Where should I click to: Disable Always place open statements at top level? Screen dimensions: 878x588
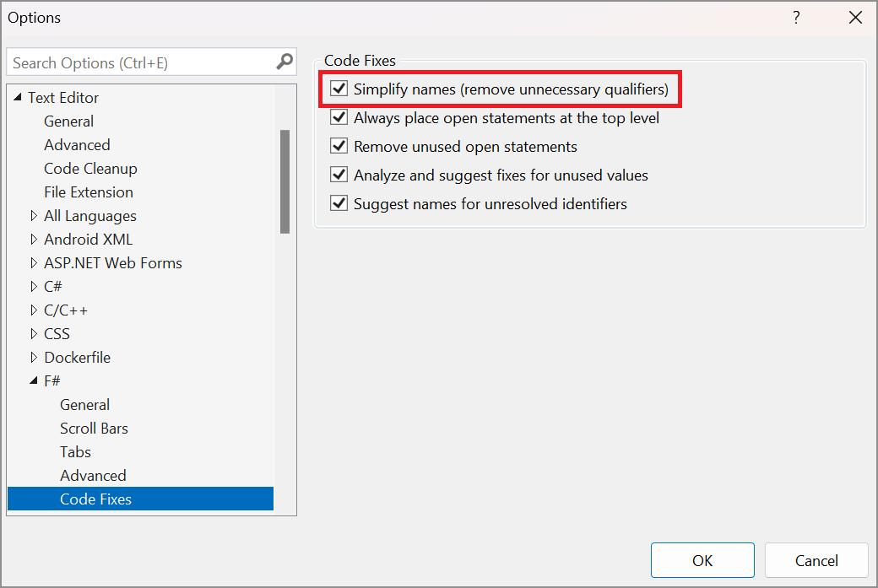(339, 117)
